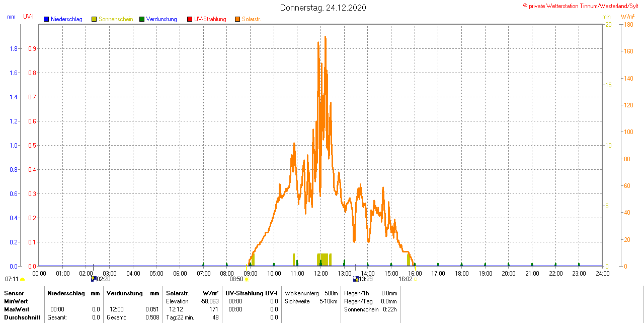Select the UV-Strahlung legend label
The image size is (644, 323).
tap(210, 19)
